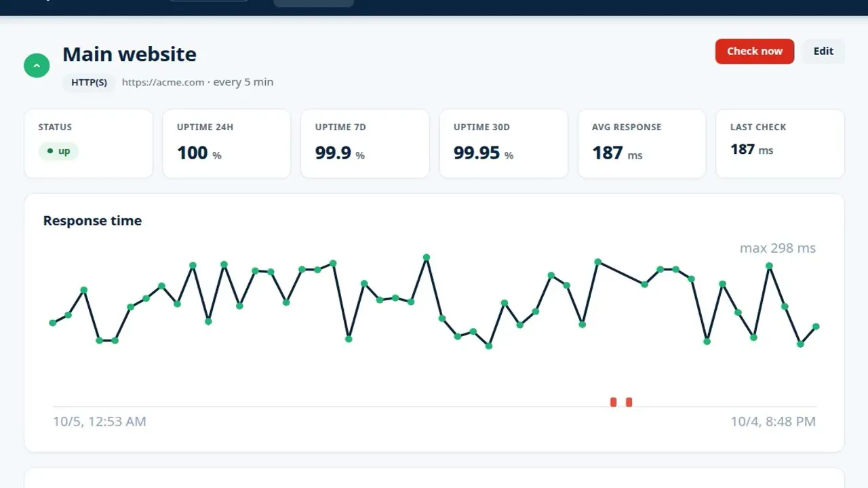Select the 187 ms value under AVG RESPONSE

[x=617, y=153]
